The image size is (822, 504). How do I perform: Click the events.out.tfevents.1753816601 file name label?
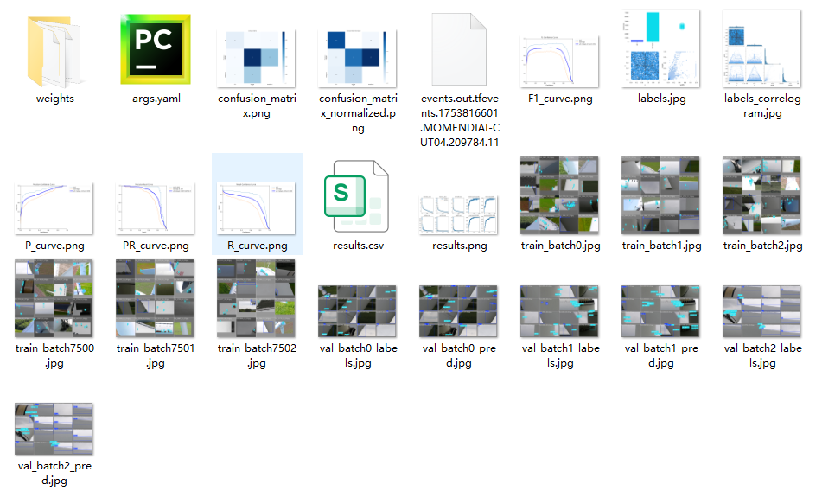tap(460, 120)
